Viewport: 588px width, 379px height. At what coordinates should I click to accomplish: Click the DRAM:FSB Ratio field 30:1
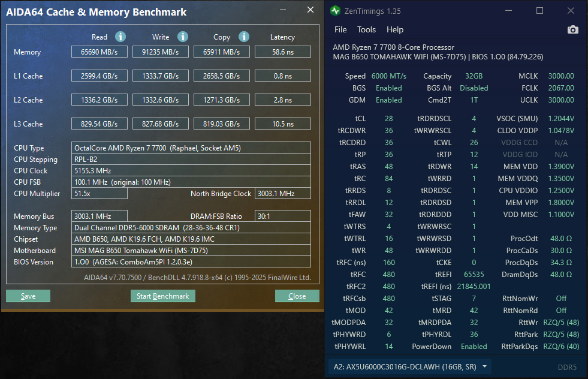(283, 216)
